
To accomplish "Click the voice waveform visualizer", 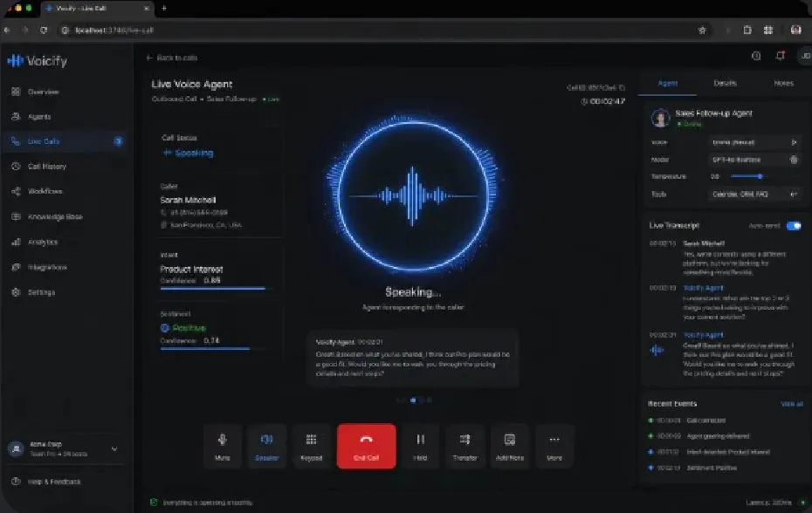I will tap(413, 196).
